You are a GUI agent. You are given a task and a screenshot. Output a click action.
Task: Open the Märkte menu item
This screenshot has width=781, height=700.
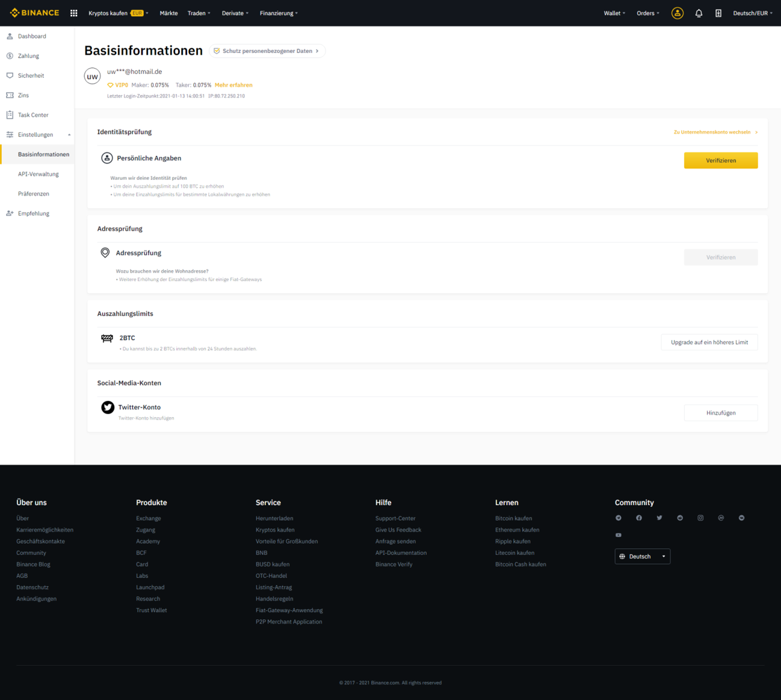point(168,13)
